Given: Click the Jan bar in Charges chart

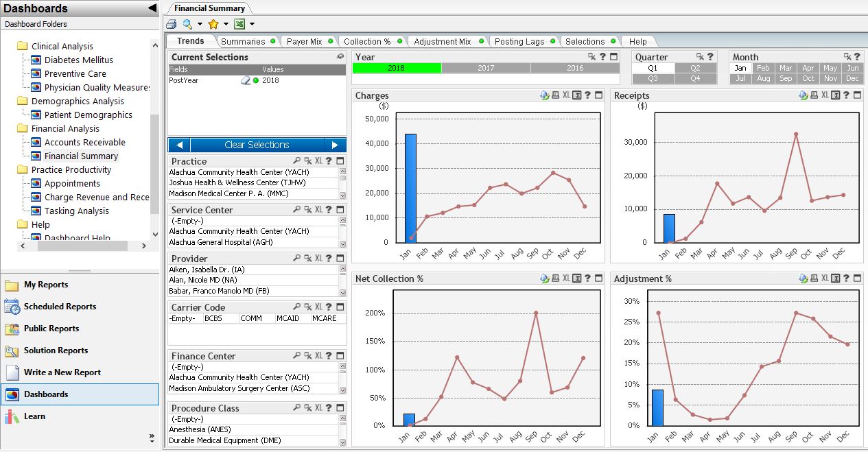Looking at the screenshot, I should [410, 188].
